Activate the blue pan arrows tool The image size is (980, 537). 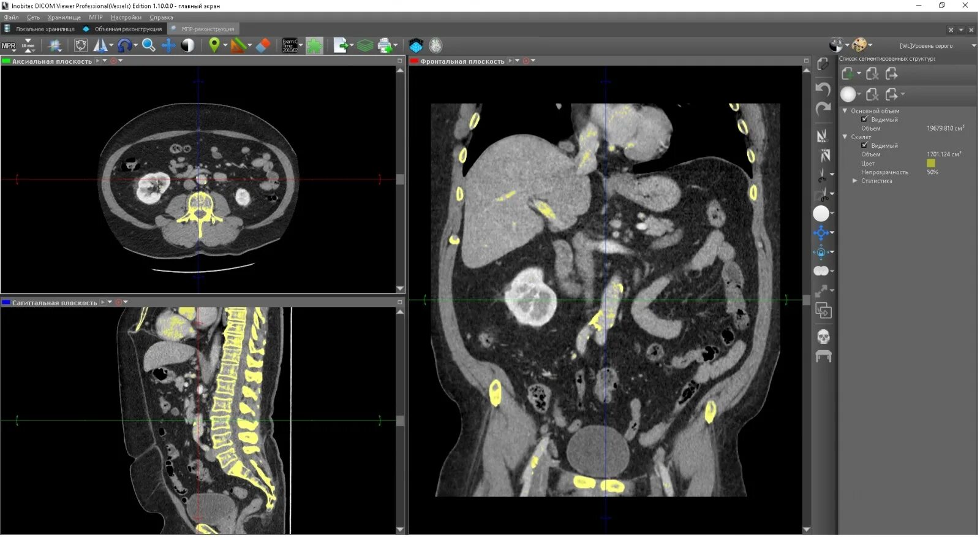tap(168, 45)
